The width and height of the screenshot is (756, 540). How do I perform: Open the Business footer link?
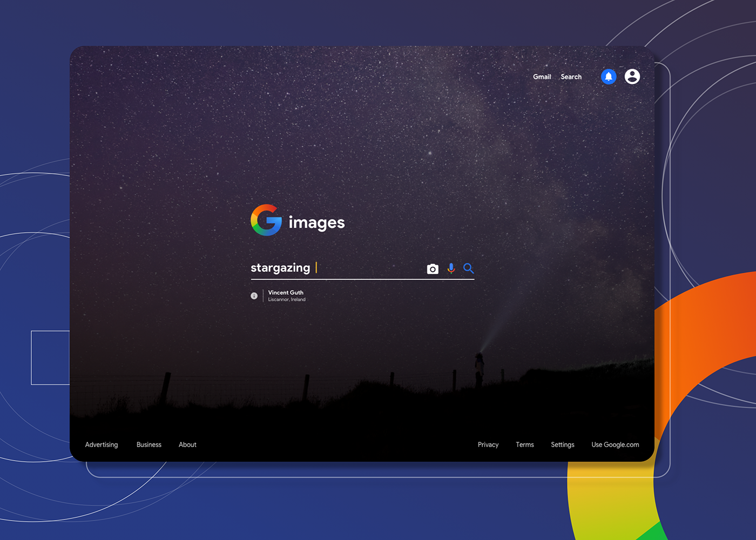tap(149, 444)
